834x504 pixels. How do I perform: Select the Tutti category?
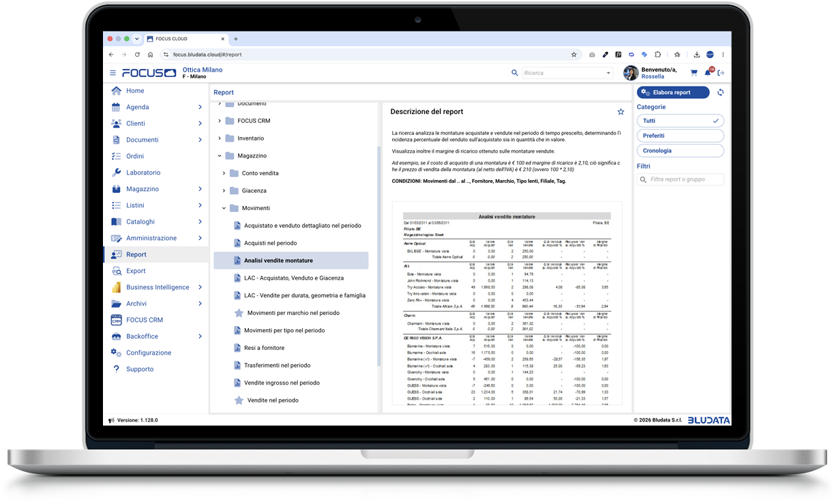[x=681, y=121]
